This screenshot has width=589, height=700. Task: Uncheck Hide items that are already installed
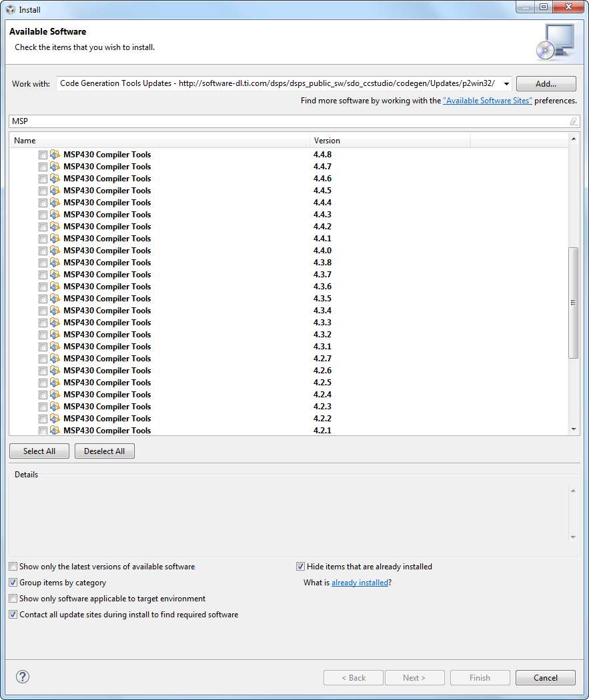coord(301,567)
